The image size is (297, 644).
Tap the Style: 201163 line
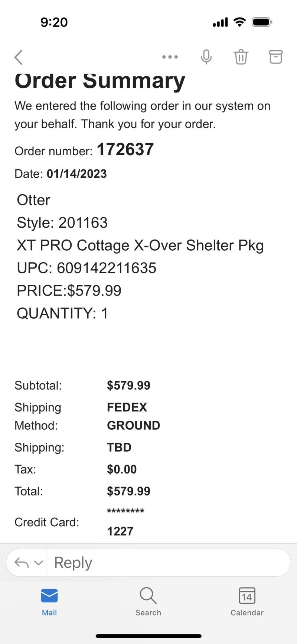(62, 223)
